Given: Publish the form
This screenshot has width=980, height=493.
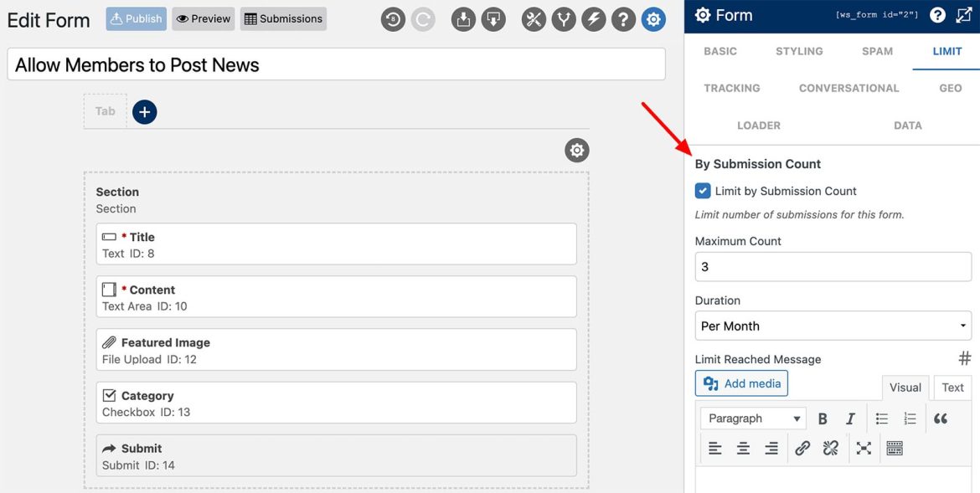Looking at the screenshot, I should point(135,18).
